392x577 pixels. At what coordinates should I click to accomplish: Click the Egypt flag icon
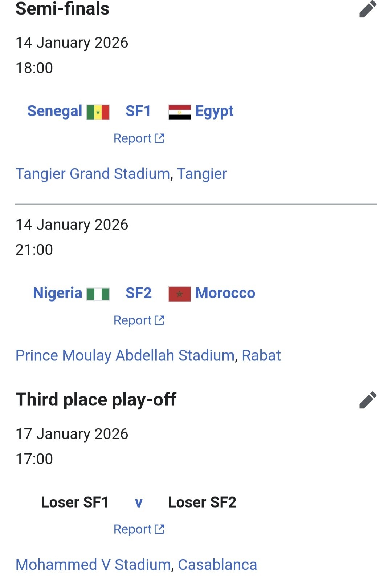coord(179,112)
